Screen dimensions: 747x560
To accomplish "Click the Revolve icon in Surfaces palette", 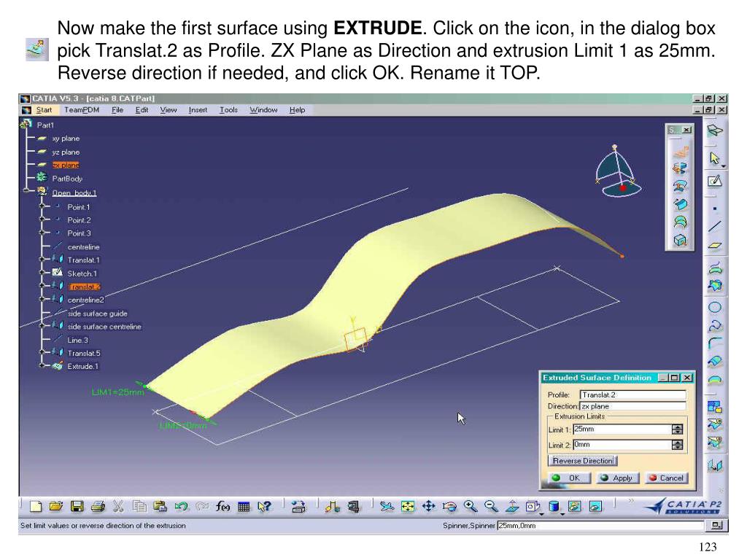I will 681,168.
